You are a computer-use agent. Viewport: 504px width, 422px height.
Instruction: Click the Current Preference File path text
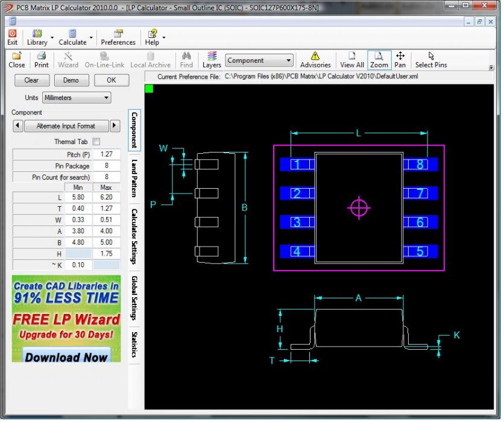pyautogui.click(x=321, y=77)
